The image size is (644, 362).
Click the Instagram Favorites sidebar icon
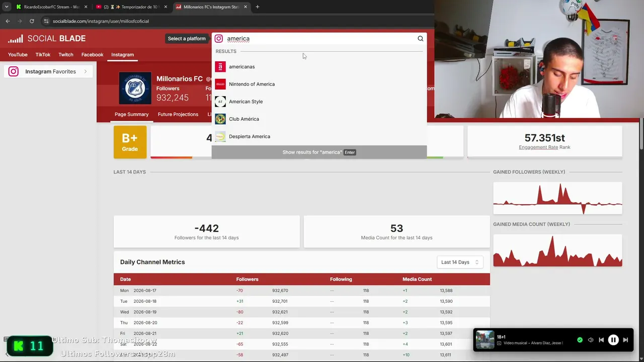(14, 71)
